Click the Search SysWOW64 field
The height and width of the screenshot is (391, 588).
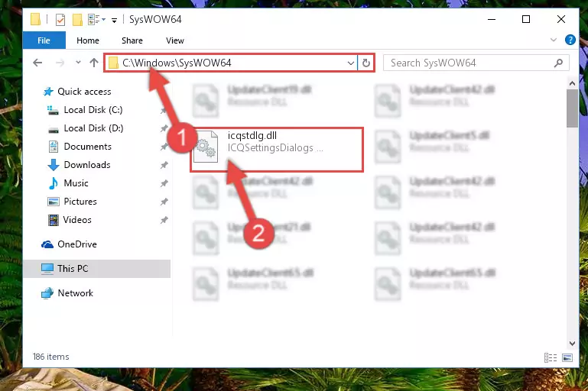pyautogui.click(x=476, y=63)
